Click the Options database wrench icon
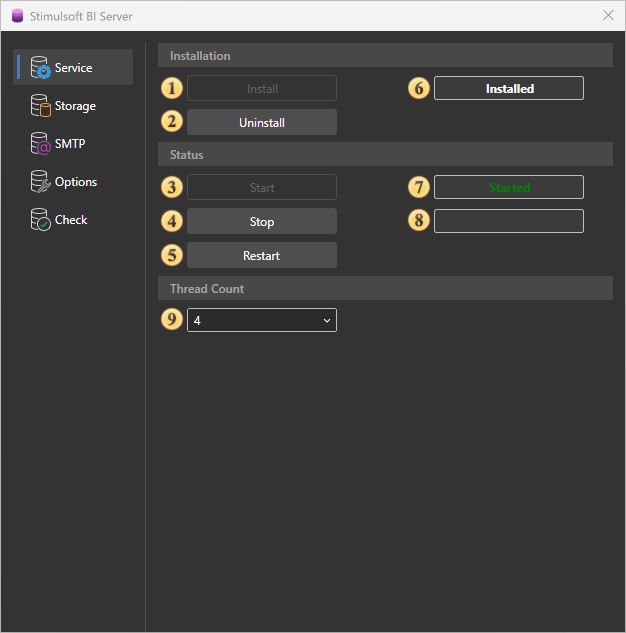Screen dimensions: 626x633 pyautogui.click(x=41, y=181)
